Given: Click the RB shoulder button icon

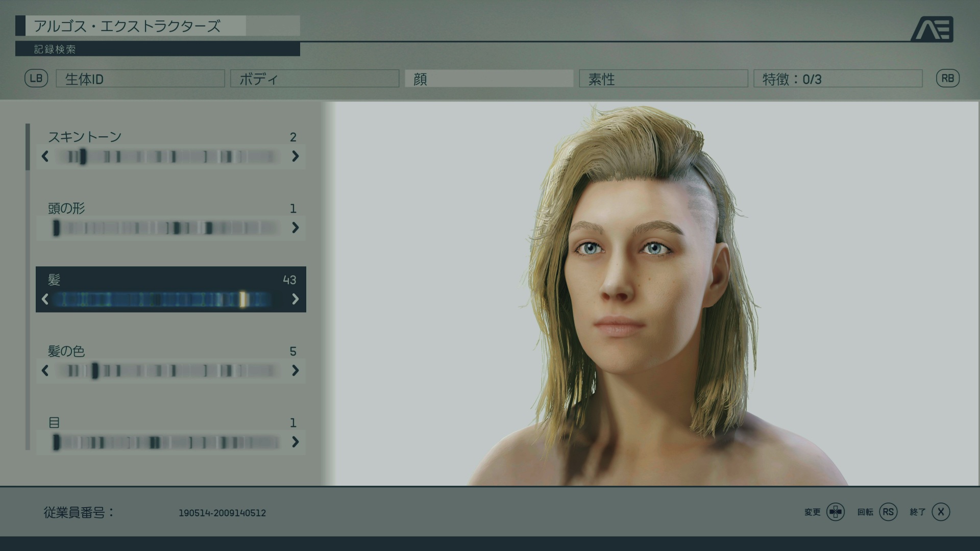Looking at the screenshot, I should [x=947, y=79].
